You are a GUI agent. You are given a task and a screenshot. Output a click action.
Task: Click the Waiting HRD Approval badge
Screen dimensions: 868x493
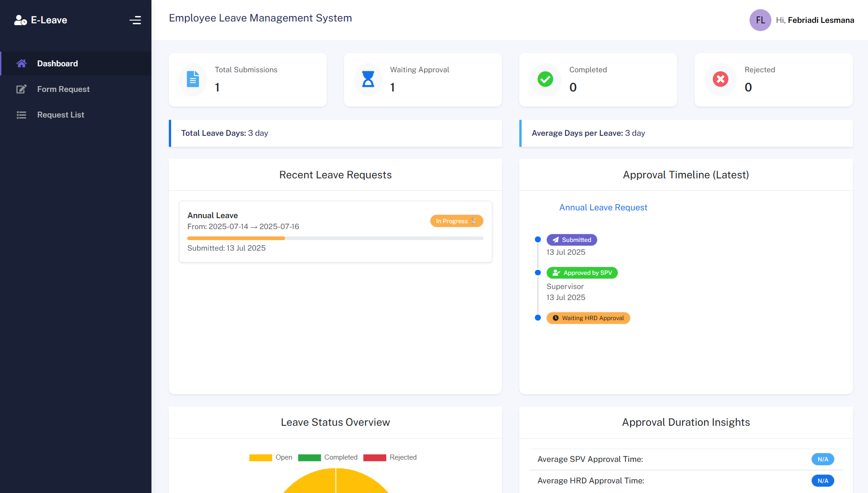[x=588, y=318]
